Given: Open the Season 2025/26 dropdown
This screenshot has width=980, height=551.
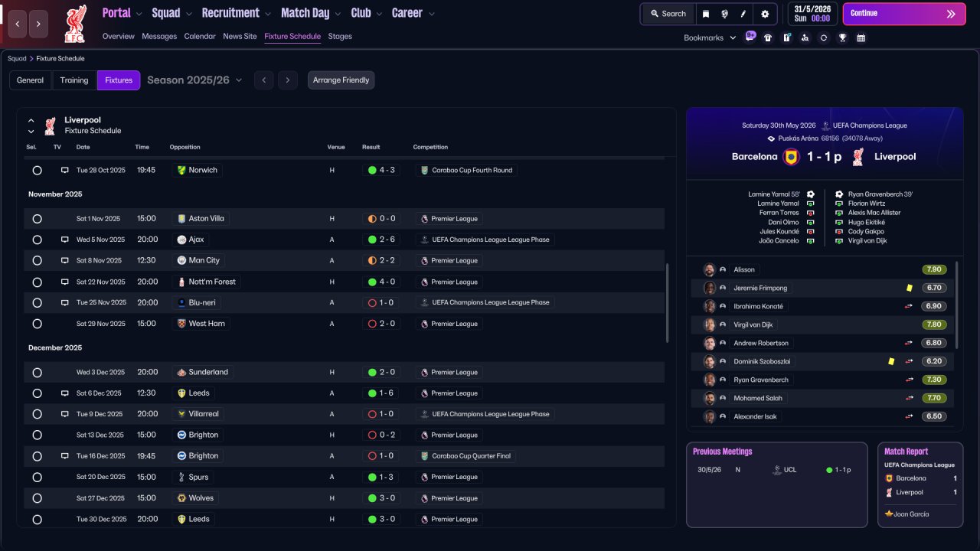Looking at the screenshot, I should 194,80.
